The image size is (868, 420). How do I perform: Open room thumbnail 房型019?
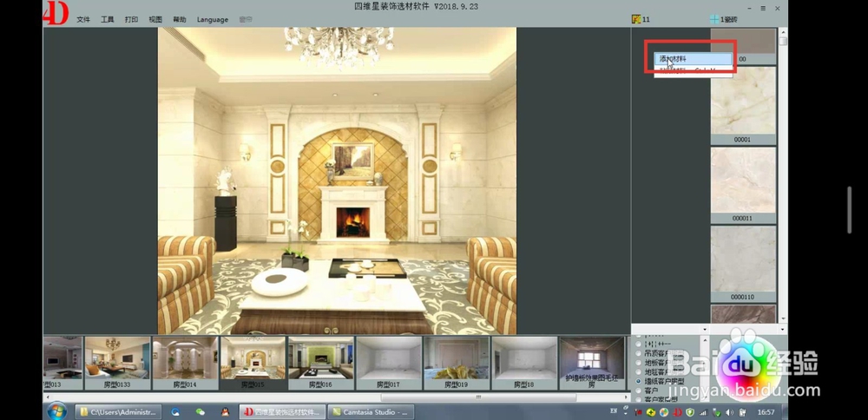pos(457,363)
